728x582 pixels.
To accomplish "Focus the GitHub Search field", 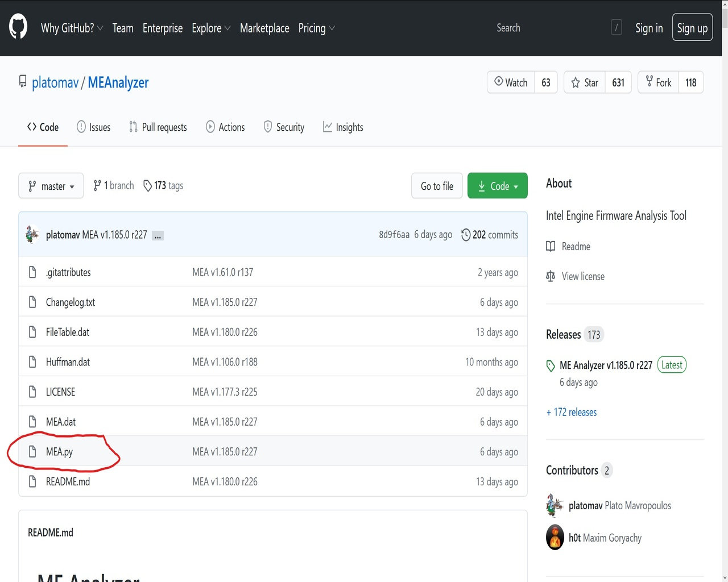I will pos(557,27).
